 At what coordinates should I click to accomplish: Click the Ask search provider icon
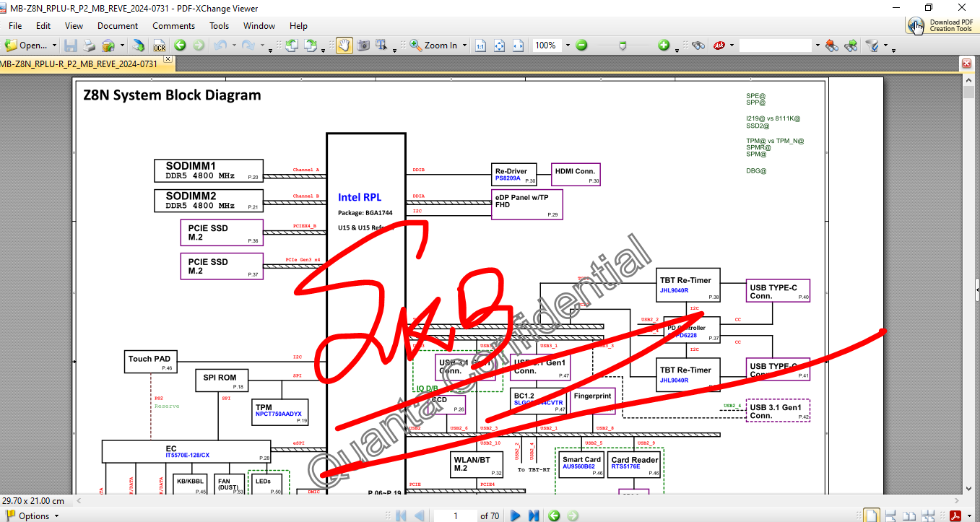pyautogui.click(x=719, y=45)
